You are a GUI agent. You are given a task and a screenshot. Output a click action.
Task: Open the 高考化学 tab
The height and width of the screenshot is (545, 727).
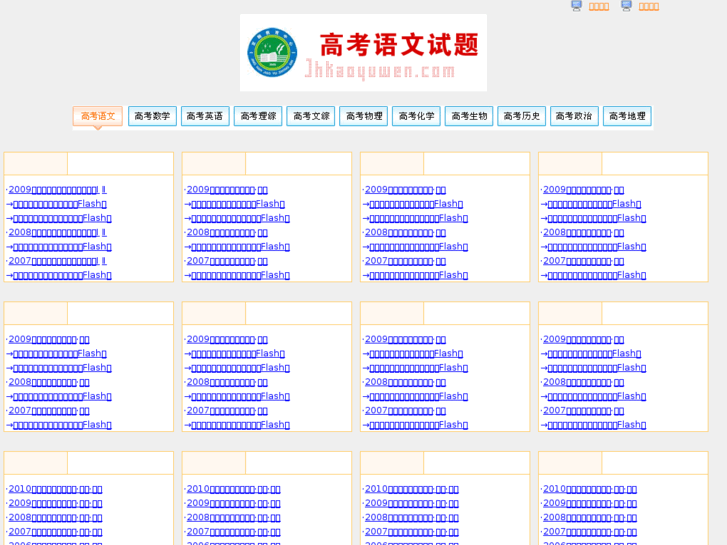pos(416,116)
